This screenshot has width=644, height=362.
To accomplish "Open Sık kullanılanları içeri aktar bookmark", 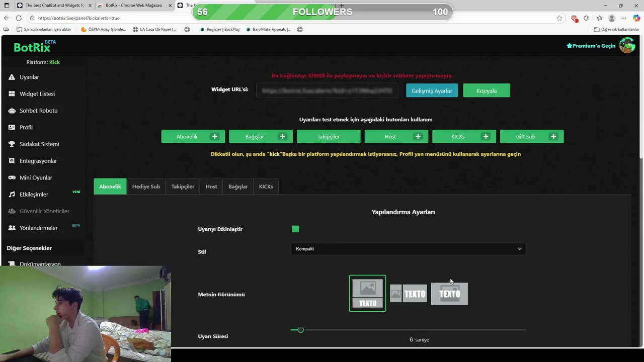I will pos(44,30).
